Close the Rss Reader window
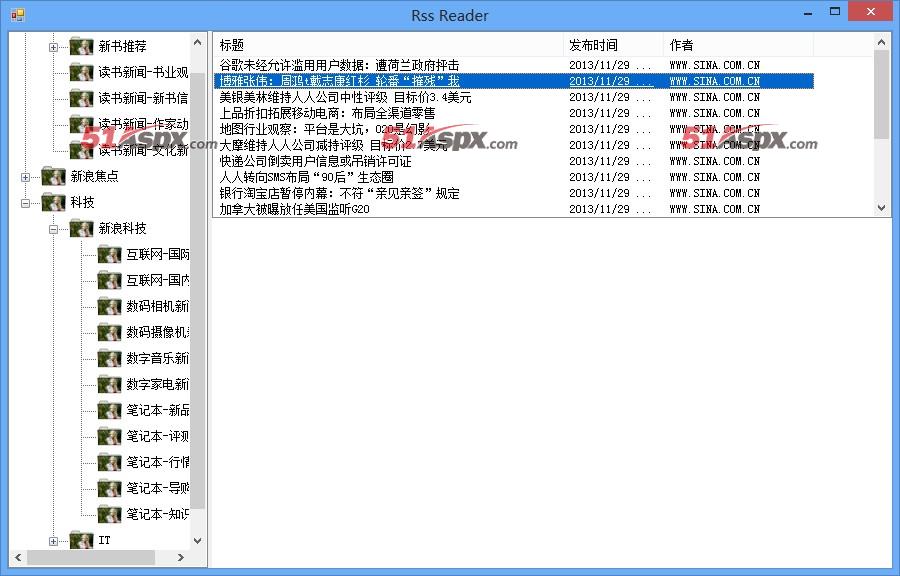This screenshot has height=576, width=900. click(871, 11)
